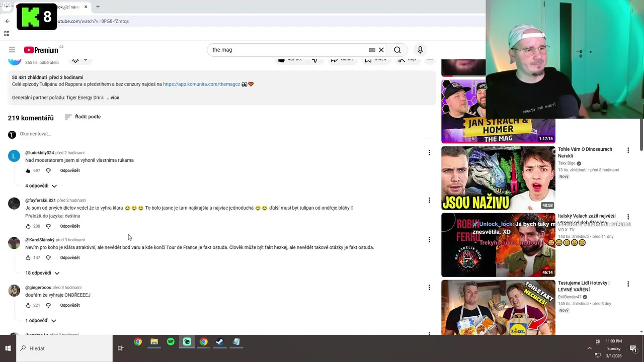This screenshot has height=362, width=644.
Task: Expand description with '...více'
Action: (113, 98)
